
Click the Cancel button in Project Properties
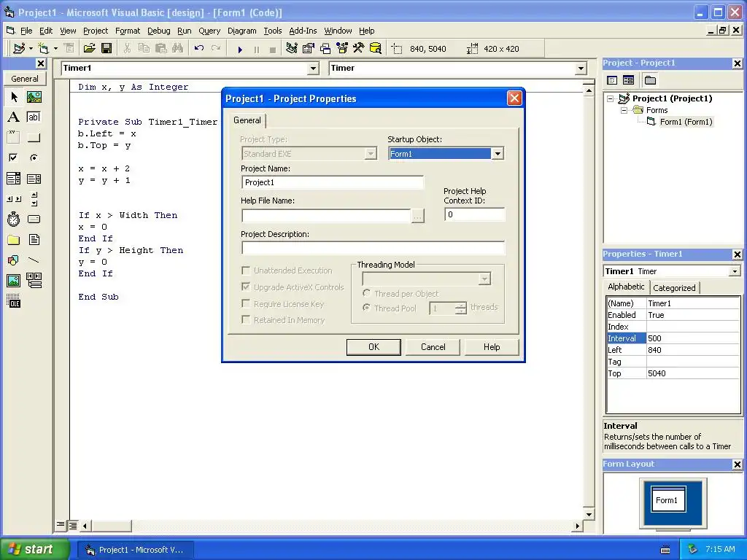(433, 347)
